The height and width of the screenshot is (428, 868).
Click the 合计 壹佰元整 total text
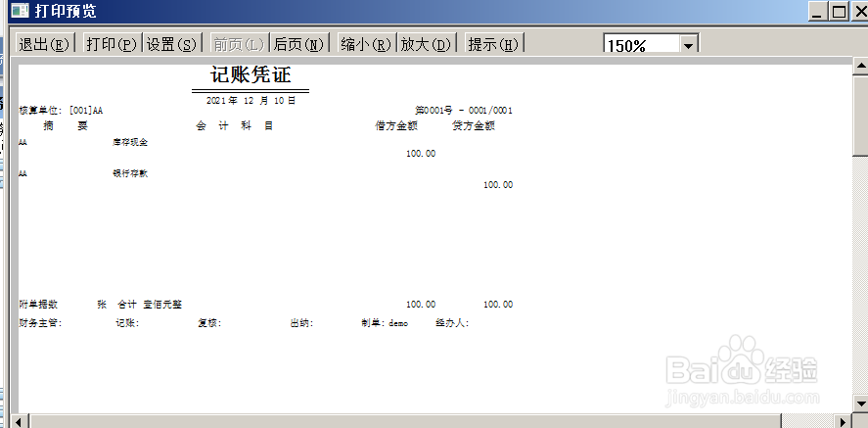150,305
